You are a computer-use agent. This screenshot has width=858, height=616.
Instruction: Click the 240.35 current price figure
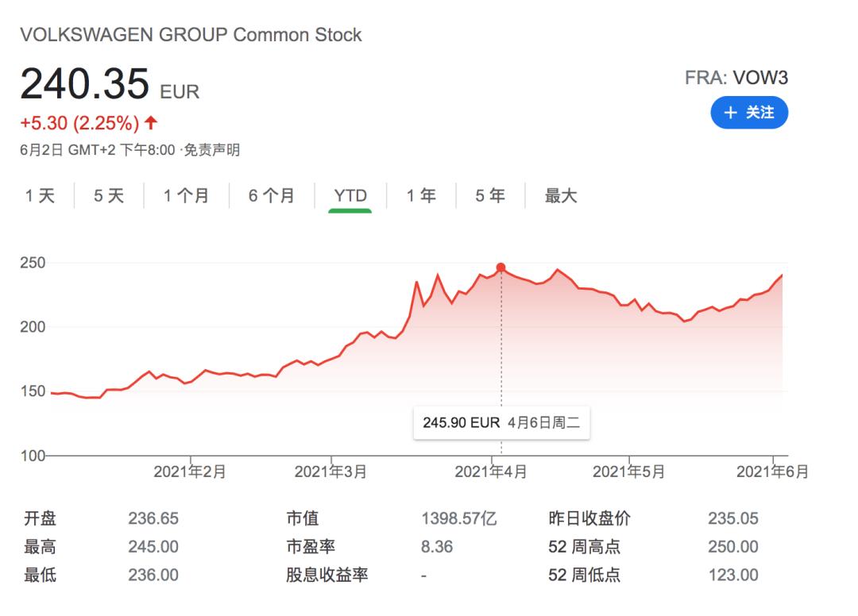coord(85,83)
